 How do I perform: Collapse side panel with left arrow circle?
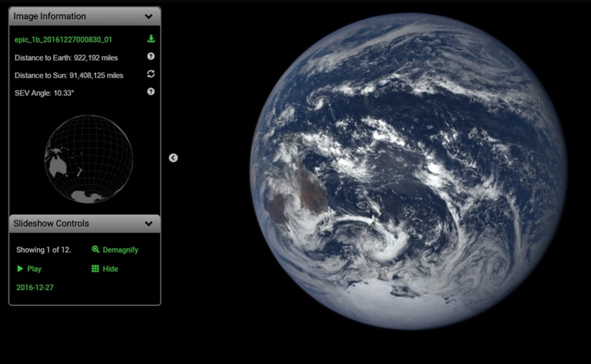pyautogui.click(x=173, y=158)
